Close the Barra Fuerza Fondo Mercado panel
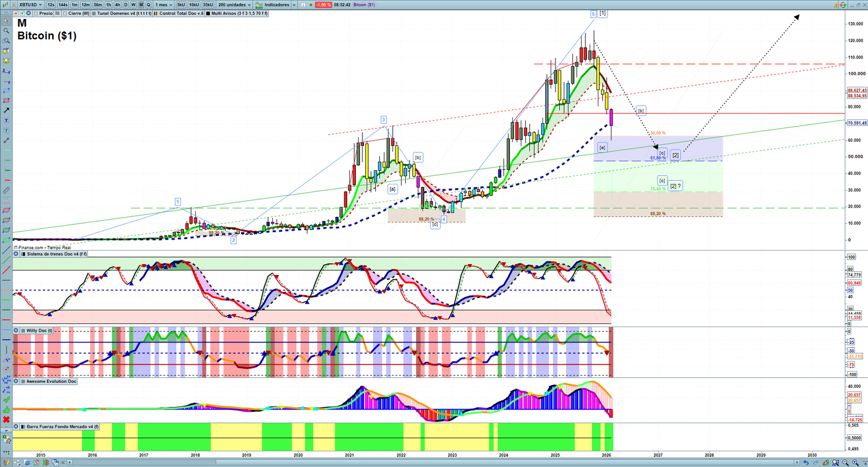868x467 pixels. (x=16, y=427)
